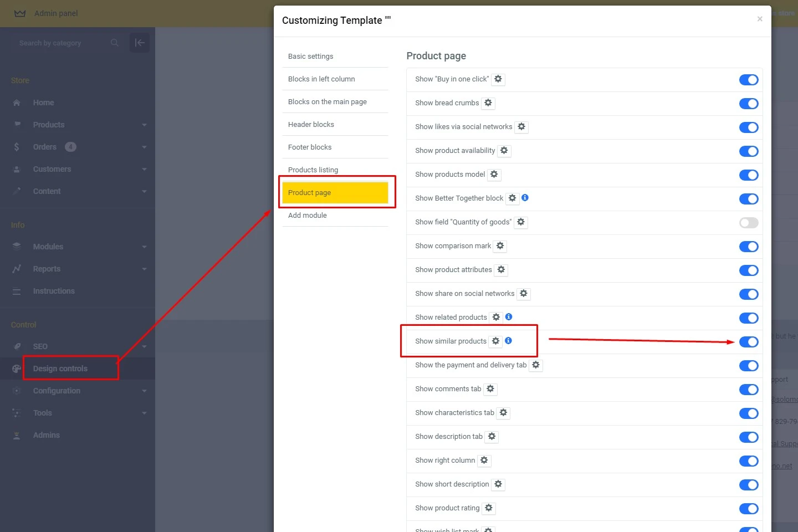Open settings gear next to Show bread crumbs
Image resolution: width=798 pixels, height=532 pixels.
pos(488,103)
